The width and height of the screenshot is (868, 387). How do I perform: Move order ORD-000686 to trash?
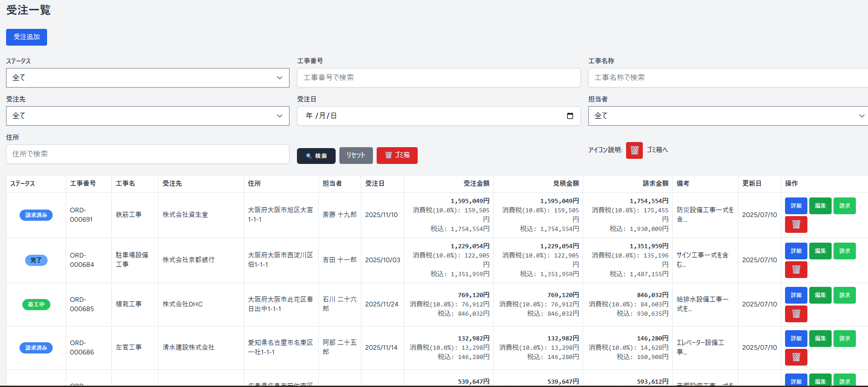click(x=796, y=357)
